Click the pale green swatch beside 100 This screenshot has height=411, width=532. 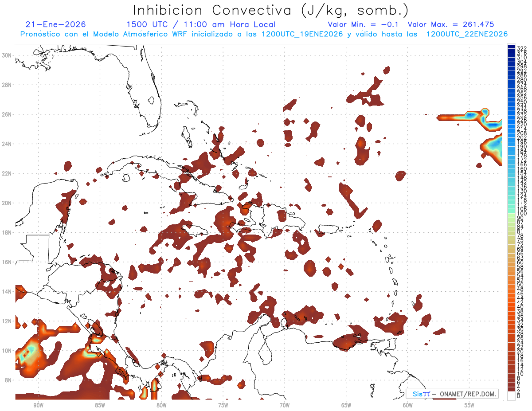click(511, 215)
